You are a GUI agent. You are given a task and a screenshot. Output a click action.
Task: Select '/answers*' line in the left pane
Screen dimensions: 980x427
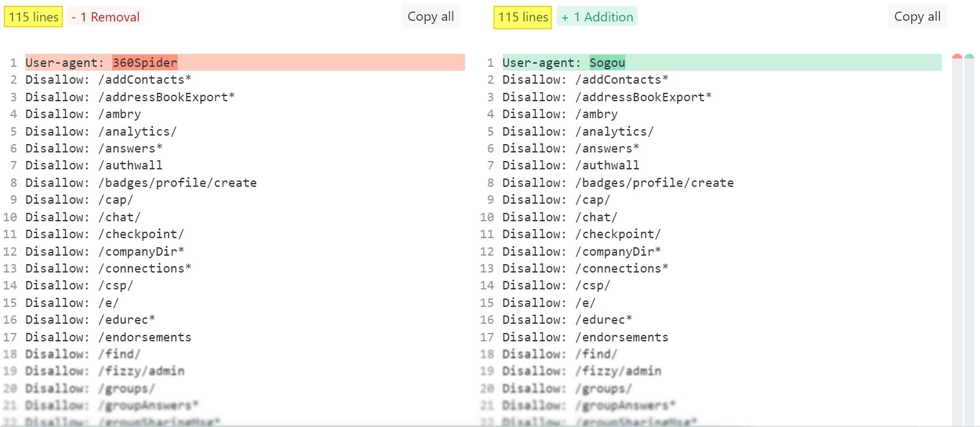(x=94, y=148)
